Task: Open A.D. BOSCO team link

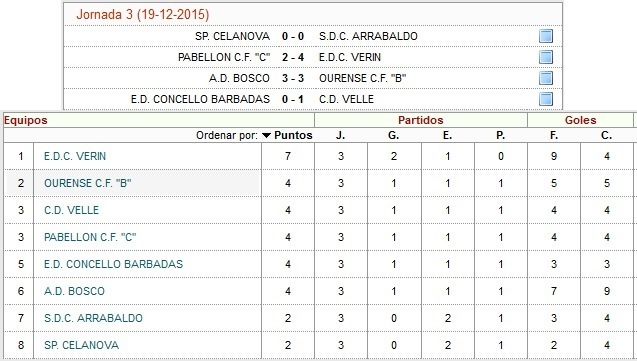Action: coord(74,291)
